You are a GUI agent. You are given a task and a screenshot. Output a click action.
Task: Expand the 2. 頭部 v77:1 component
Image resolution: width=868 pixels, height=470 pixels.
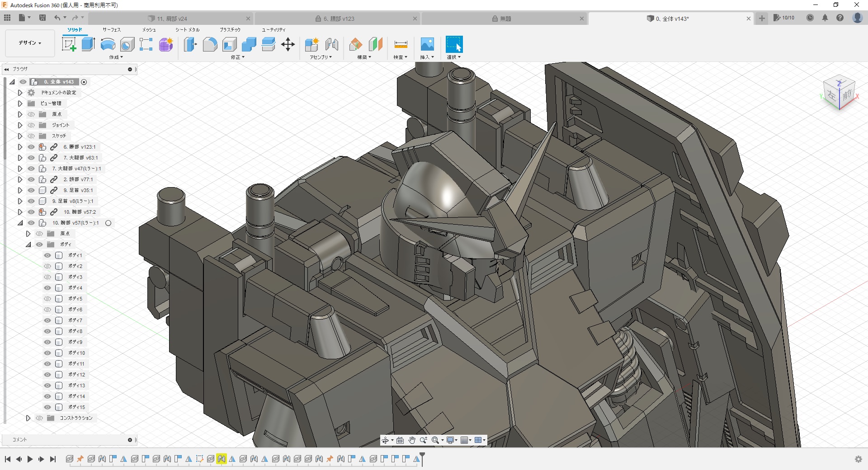(20, 179)
